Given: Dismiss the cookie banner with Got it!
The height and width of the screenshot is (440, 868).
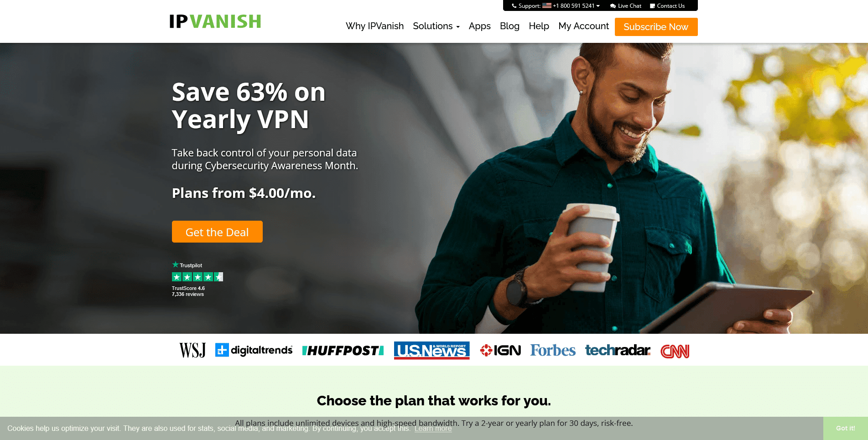Looking at the screenshot, I should click(845, 428).
